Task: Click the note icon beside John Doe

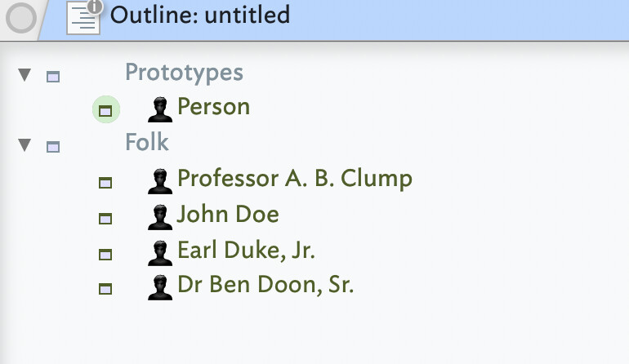Action: tap(105, 219)
